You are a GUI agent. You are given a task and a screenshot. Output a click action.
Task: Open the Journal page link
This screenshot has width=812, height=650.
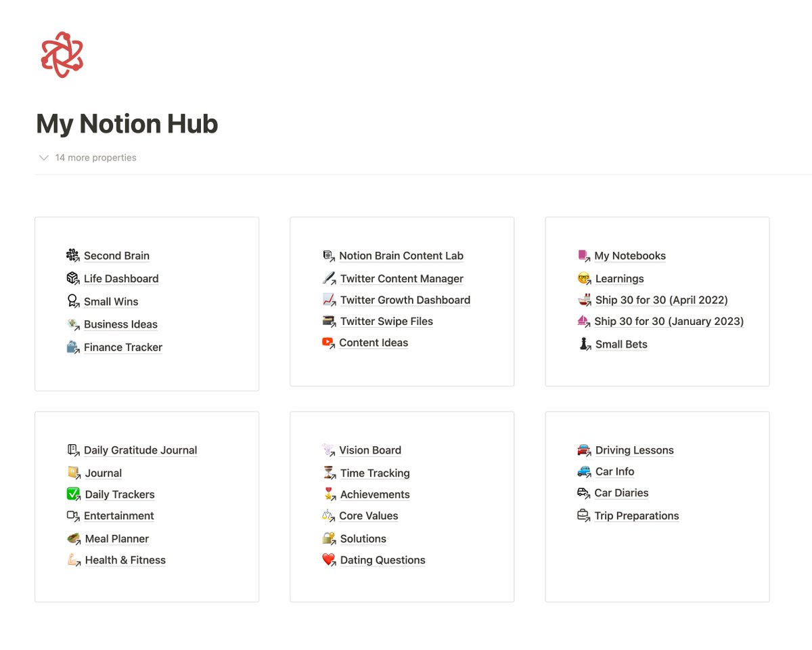point(104,473)
